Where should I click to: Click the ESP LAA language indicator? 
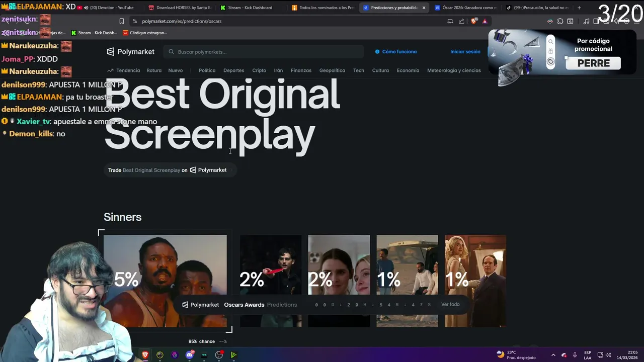coord(588,355)
